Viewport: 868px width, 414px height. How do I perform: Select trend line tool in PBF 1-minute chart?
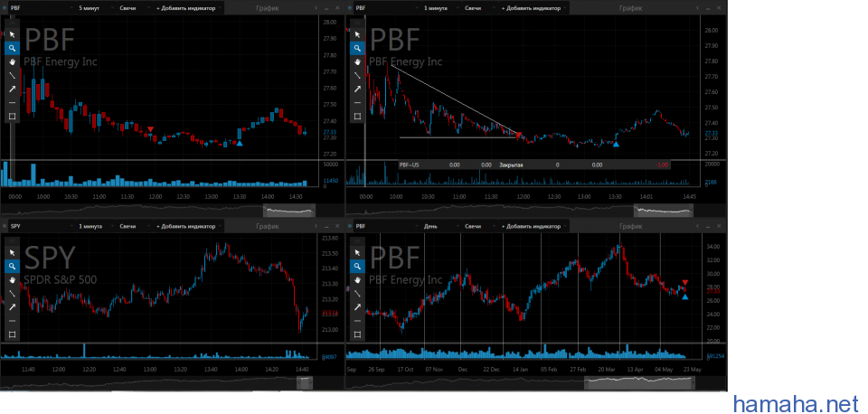[357, 75]
